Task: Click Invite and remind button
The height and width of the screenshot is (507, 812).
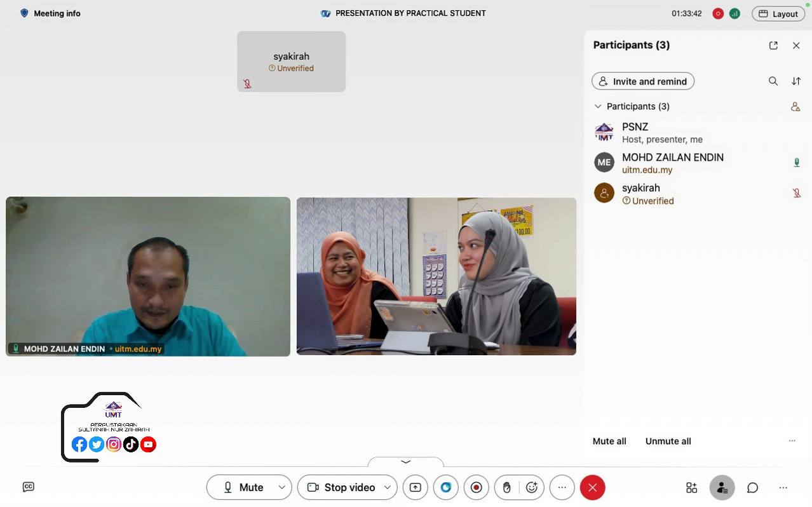Action: (643, 81)
